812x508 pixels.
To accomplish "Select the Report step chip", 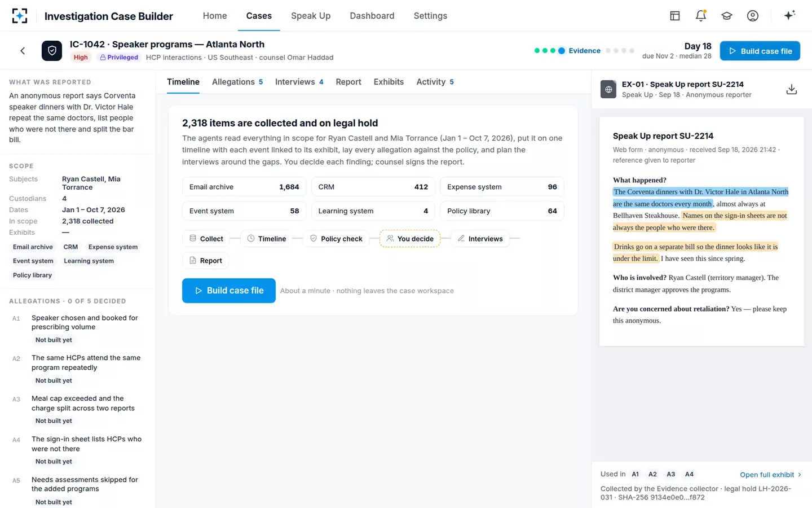I will [x=205, y=261].
